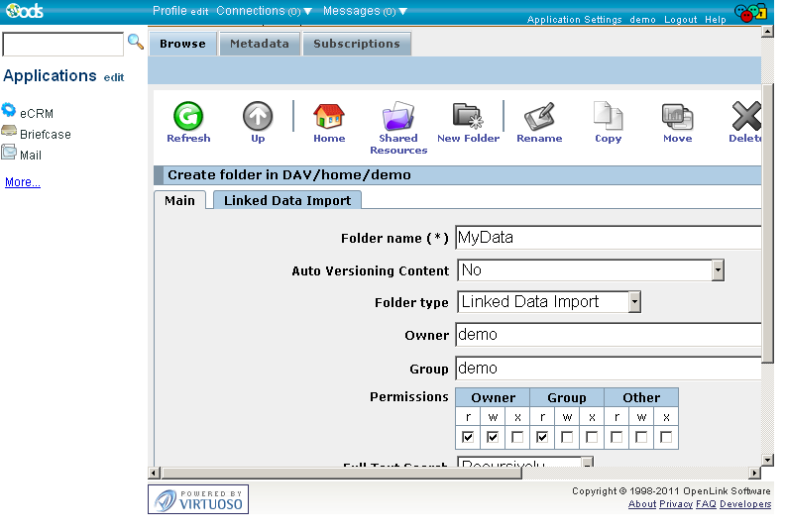The image size is (785, 532).
Task: Click the Copy toolbar icon
Action: click(608, 117)
